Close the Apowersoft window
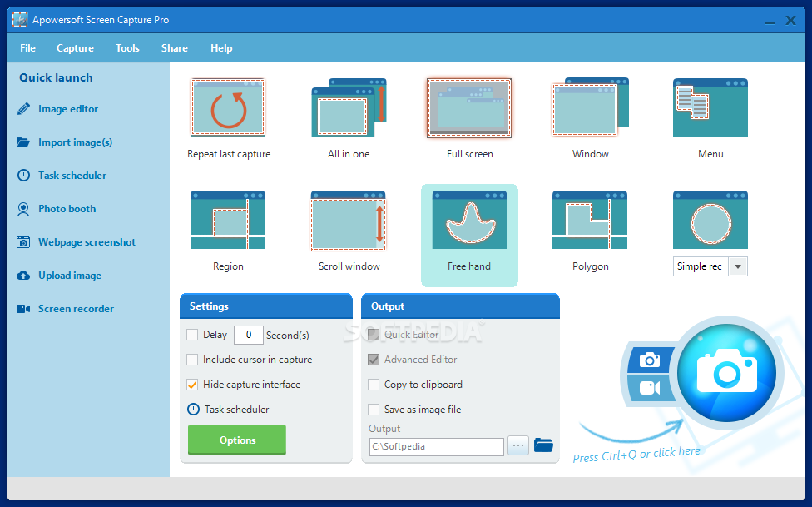Image resolution: width=812 pixels, height=507 pixels. pos(790,20)
